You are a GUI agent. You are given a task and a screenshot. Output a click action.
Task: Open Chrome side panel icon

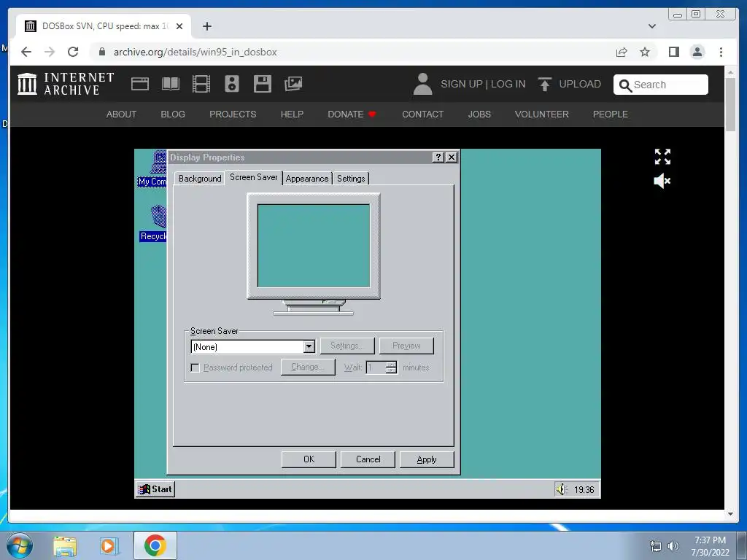(x=673, y=52)
